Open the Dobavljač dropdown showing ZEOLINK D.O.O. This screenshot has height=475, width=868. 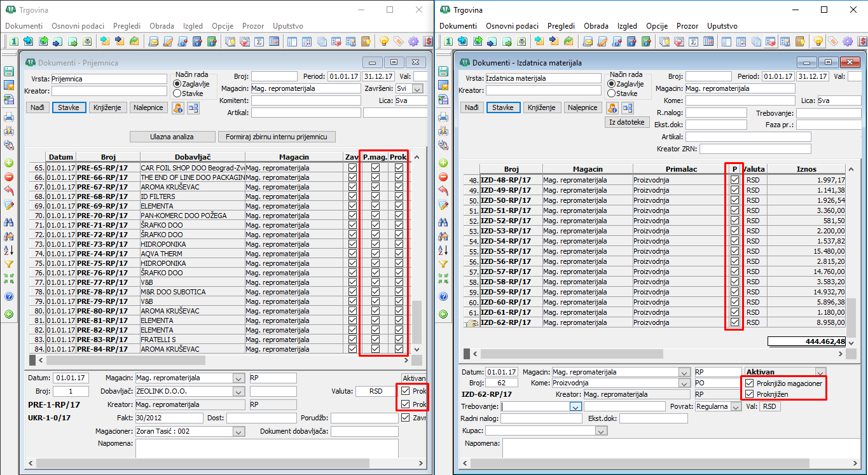238,392
